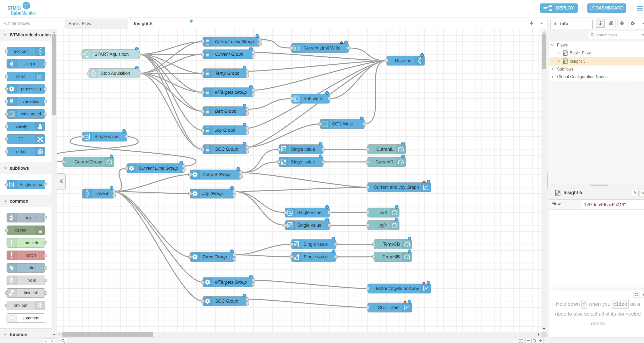Image resolution: width=644 pixels, height=343 pixels.
Task: Click the vertical workspace scrollbar thumb
Action: 544,52
